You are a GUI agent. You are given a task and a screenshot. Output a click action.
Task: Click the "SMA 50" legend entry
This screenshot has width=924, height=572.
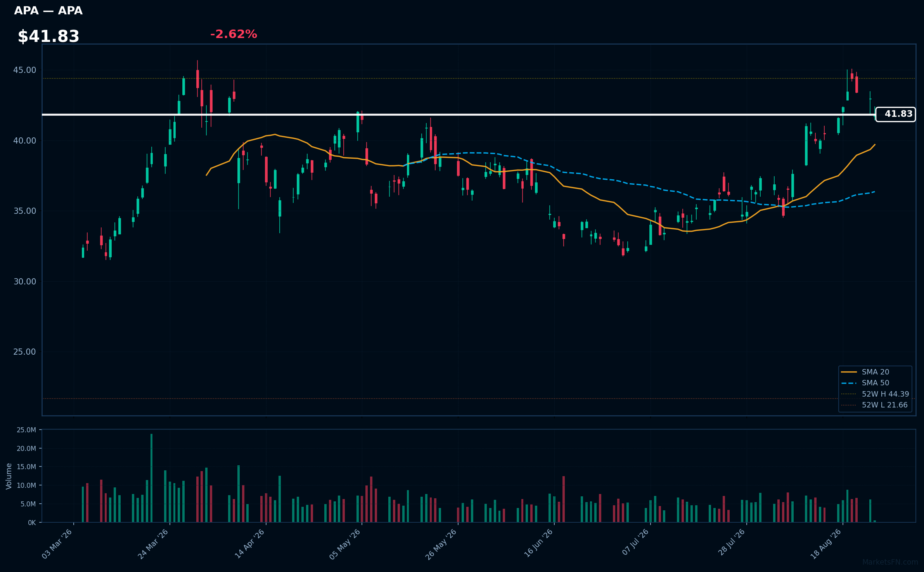click(876, 383)
